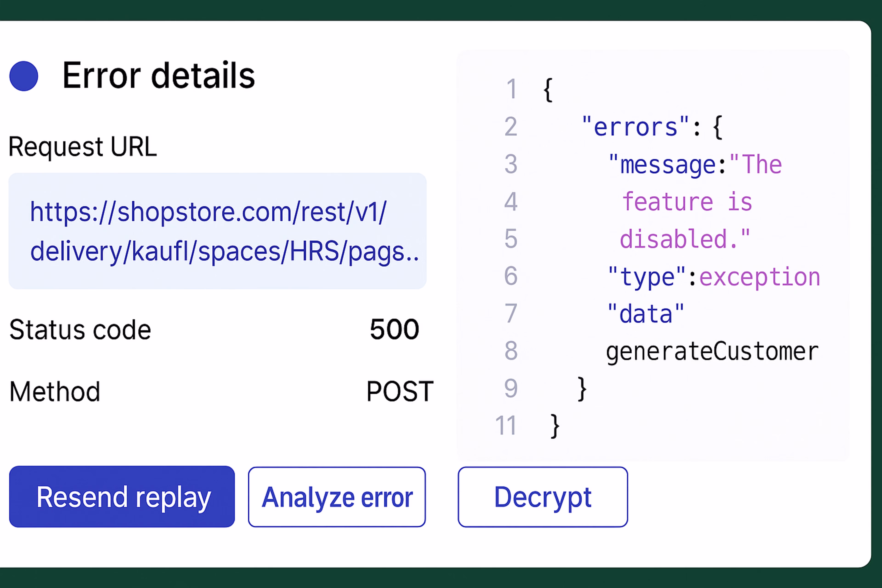Select "The" string start on line 3
The height and width of the screenshot is (588, 882).
756,164
